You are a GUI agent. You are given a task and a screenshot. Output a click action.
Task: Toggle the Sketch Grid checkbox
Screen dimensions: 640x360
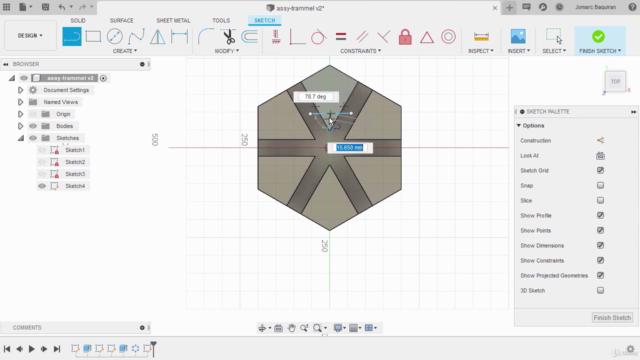pos(600,170)
